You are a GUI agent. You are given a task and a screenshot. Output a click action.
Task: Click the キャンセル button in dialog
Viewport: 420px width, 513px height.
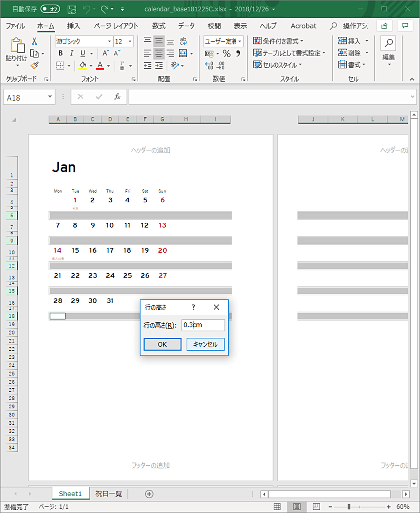click(x=205, y=344)
